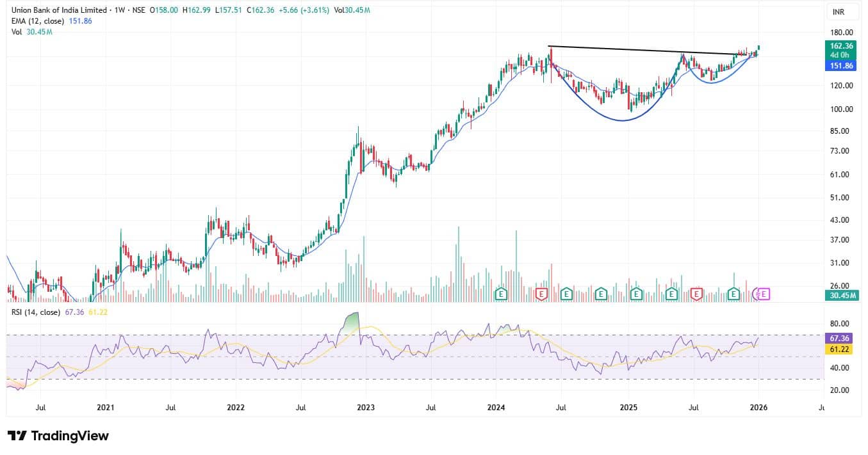Click the 2026 time axis label
The width and height of the screenshot is (868, 455).
(758, 406)
